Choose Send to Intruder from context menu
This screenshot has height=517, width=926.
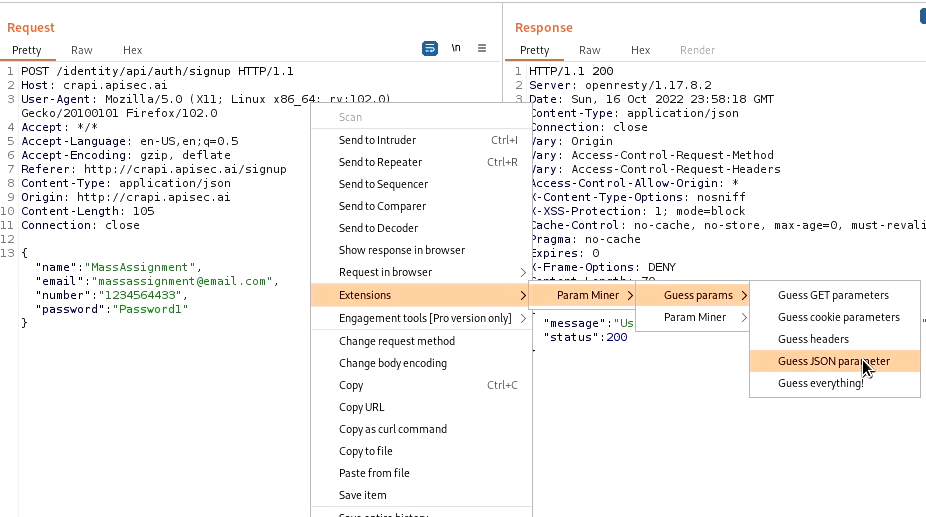377,140
